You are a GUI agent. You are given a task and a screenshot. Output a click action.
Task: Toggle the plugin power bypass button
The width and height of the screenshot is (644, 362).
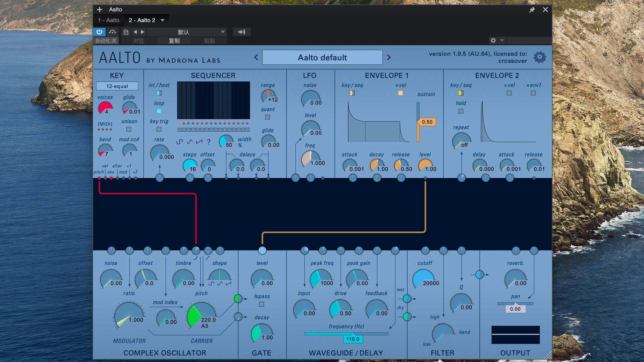(99, 32)
